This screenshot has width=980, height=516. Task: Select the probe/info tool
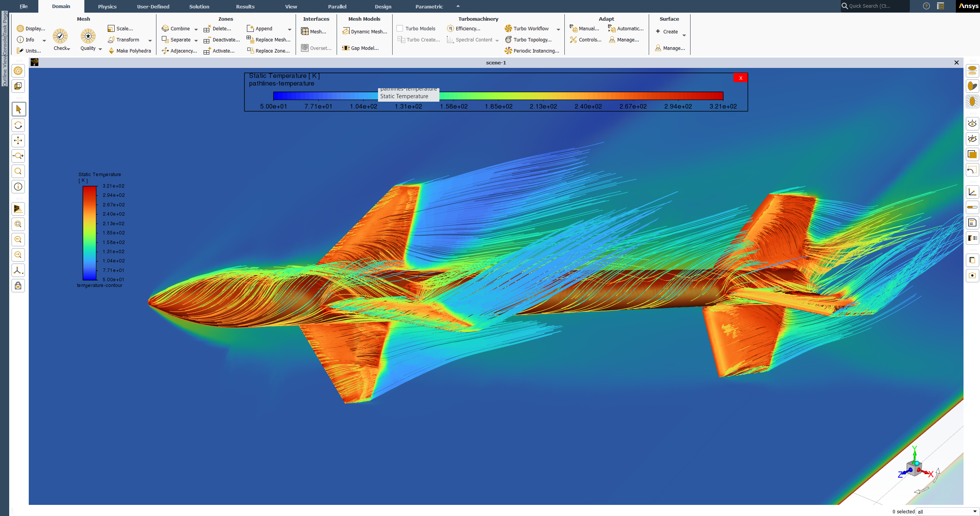tap(18, 187)
